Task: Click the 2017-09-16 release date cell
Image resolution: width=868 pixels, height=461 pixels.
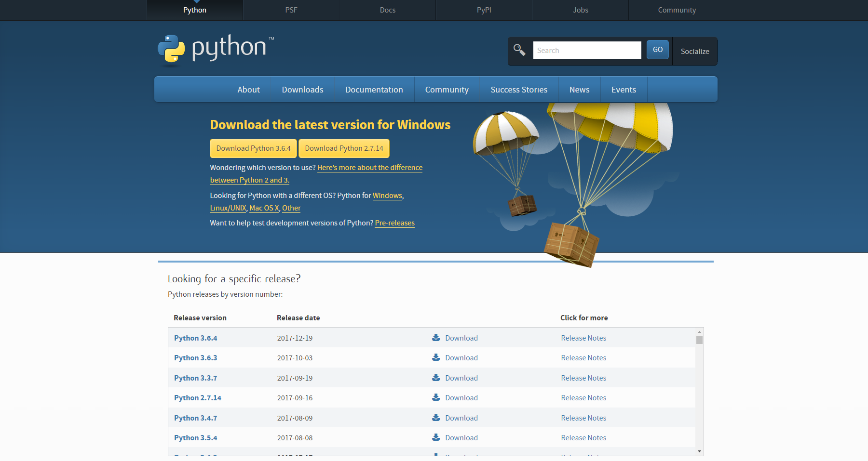Action: tap(295, 398)
